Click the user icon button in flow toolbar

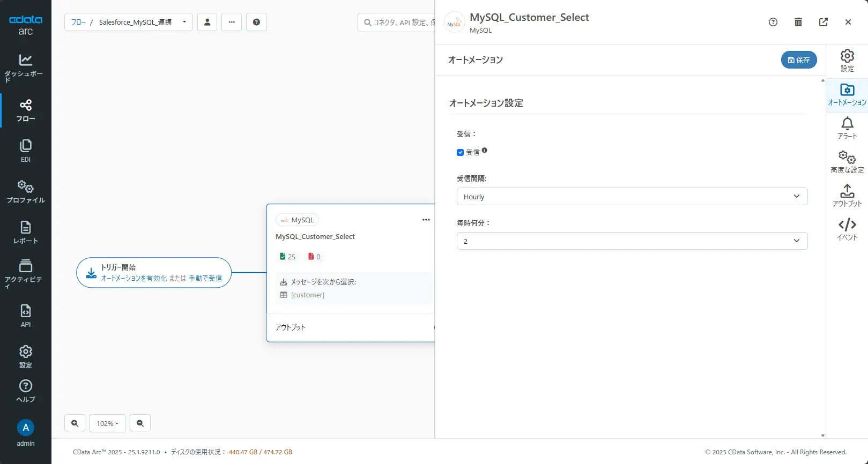tap(207, 22)
